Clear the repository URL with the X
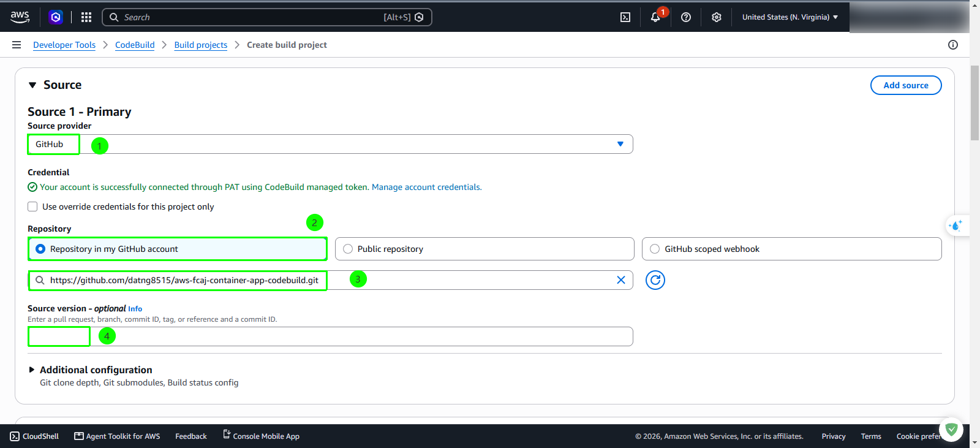 pos(621,280)
